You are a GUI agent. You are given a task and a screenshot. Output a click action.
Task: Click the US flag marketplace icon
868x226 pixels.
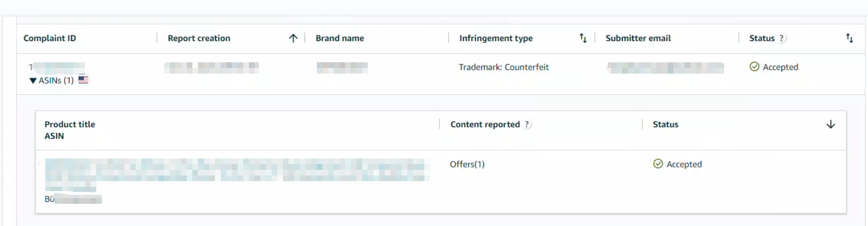point(83,80)
